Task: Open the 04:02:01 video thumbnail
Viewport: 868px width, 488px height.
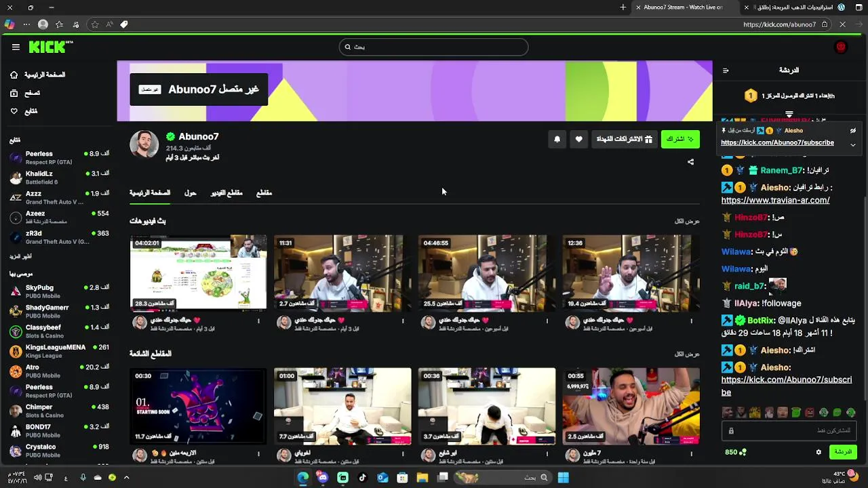Action: pos(198,273)
